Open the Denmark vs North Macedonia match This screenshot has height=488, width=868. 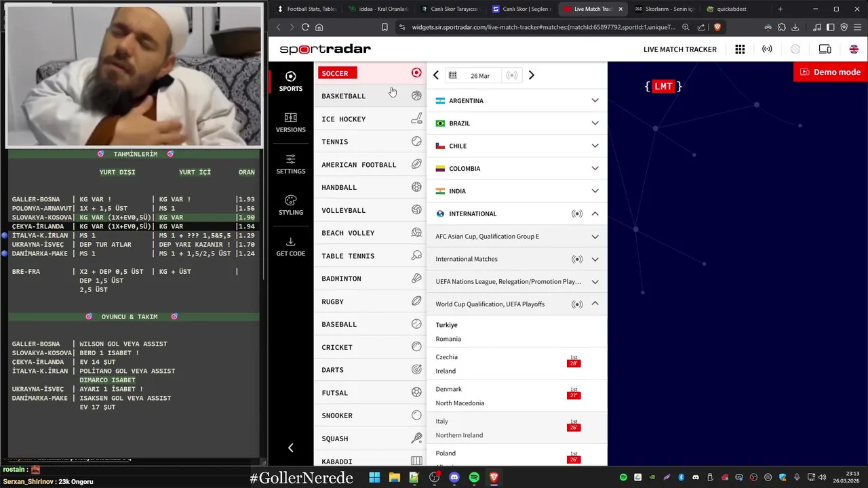[517, 396]
